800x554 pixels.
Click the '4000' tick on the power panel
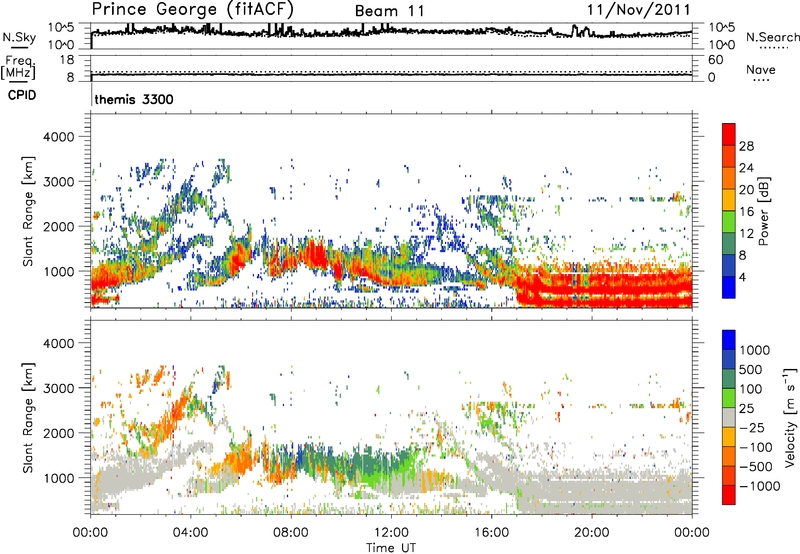[x=59, y=137]
